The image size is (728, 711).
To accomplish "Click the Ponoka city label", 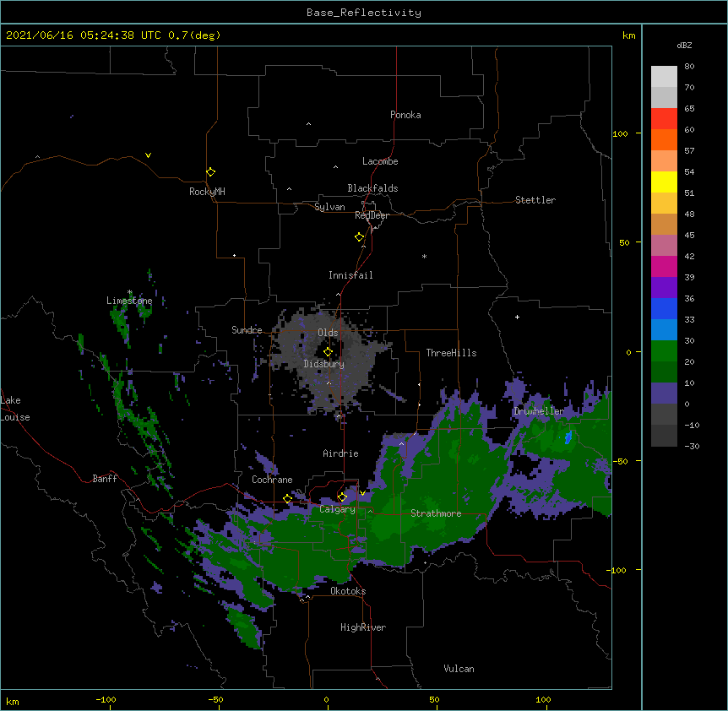I will click(x=405, y=115).
